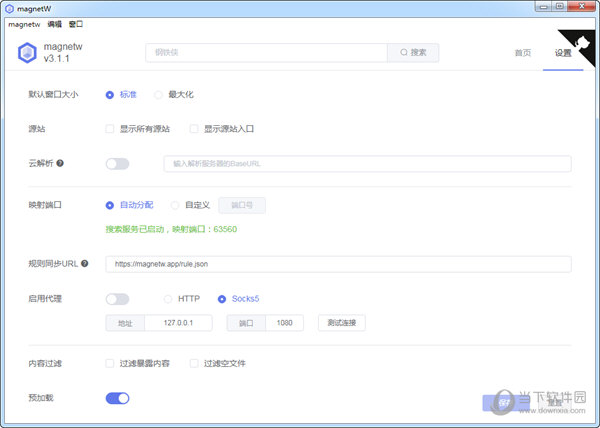
Task: Open the magnetw menu
Action: pos(24,24)
